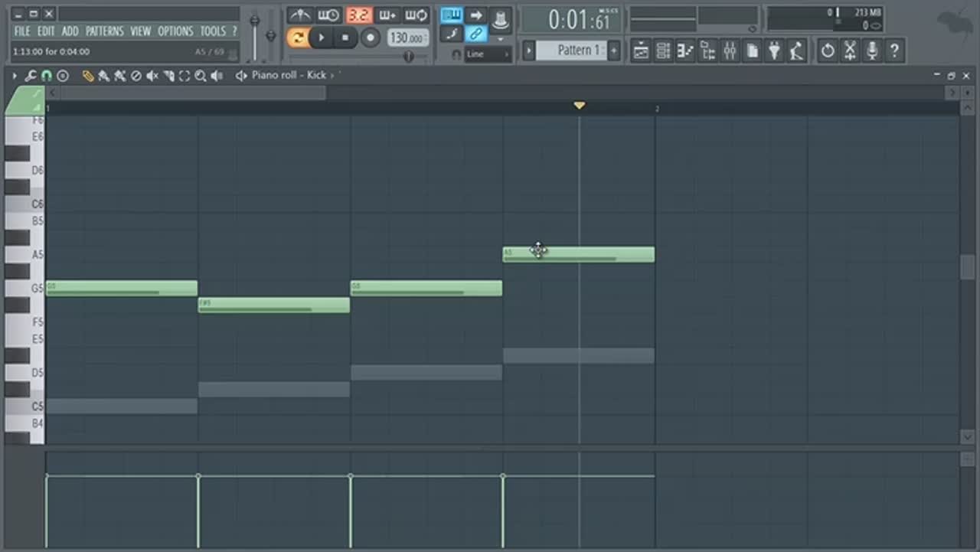Toggle pattern/song loop mode button
Viewport: 980px width, 552px height.
click(x=297, y=38)
